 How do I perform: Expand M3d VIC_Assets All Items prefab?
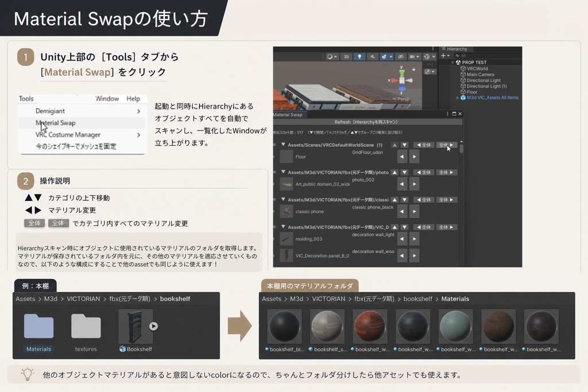tap(458, 98)
